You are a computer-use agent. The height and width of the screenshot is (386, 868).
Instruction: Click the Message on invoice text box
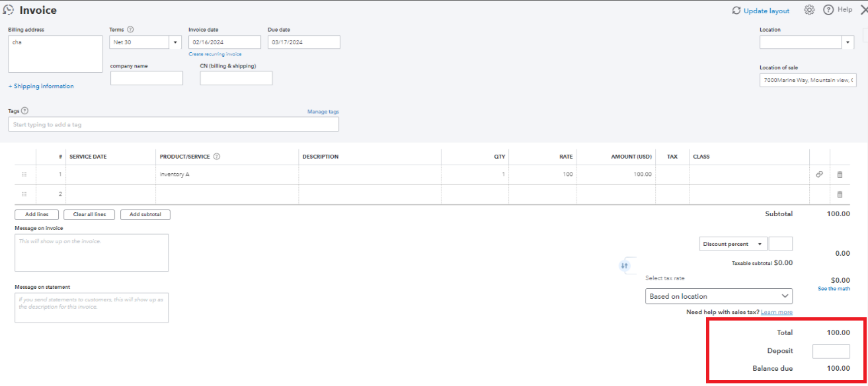(x=91, y=252)
